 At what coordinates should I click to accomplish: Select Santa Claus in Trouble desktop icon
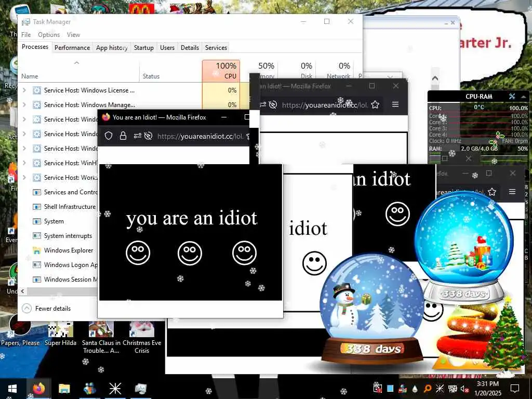(101, 338)
